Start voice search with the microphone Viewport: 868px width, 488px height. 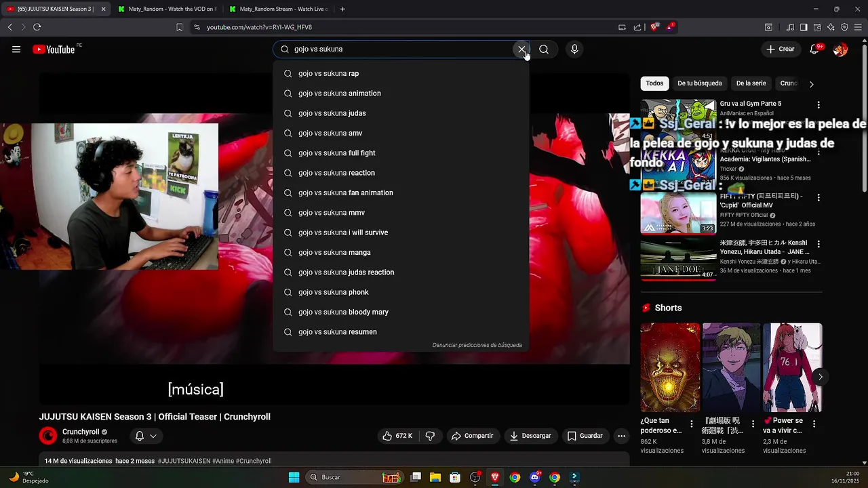(x=574, y=49)
